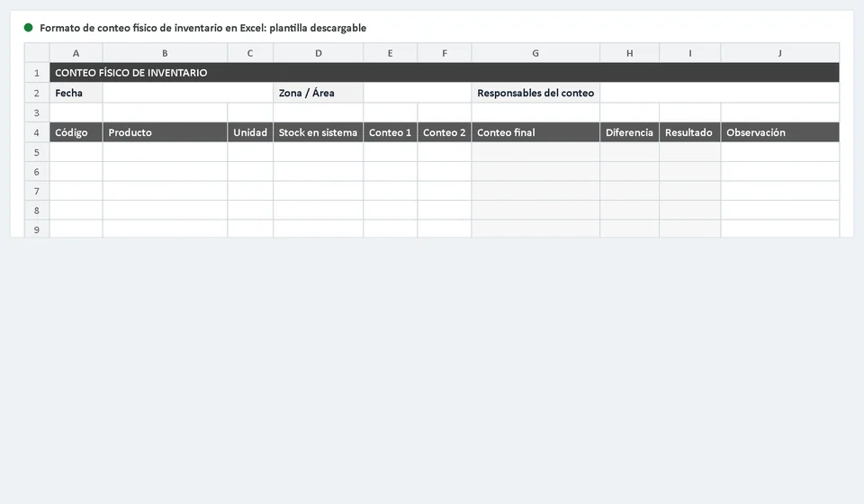The height and width of the screenshot is (504, 864).
Task: Click the Diferencia cell in row 7
Action: pyautogui.click(x=629, y=191)
